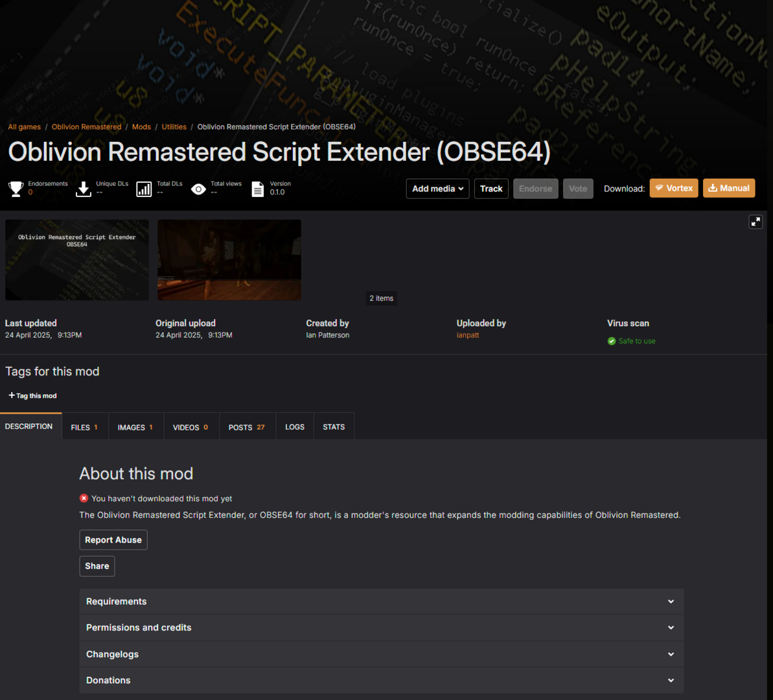Click Report Abuse button

coord(113,540)
